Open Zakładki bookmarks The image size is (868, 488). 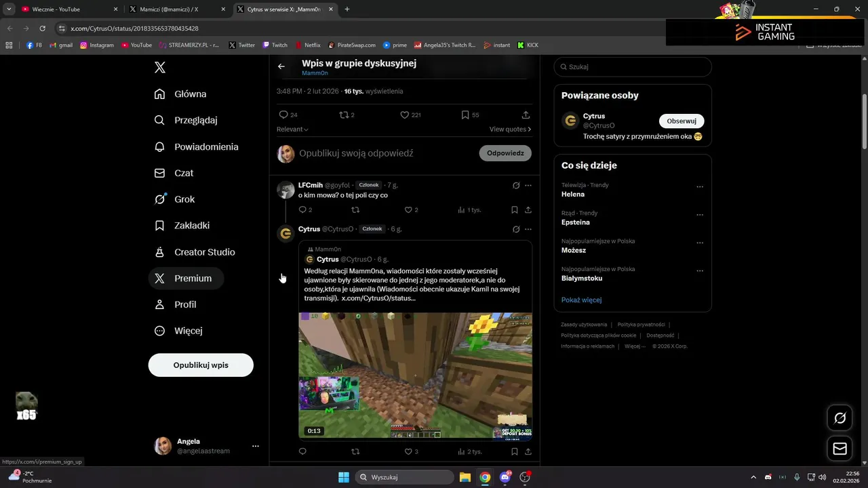pyautogui.click(x=182, y=226)
